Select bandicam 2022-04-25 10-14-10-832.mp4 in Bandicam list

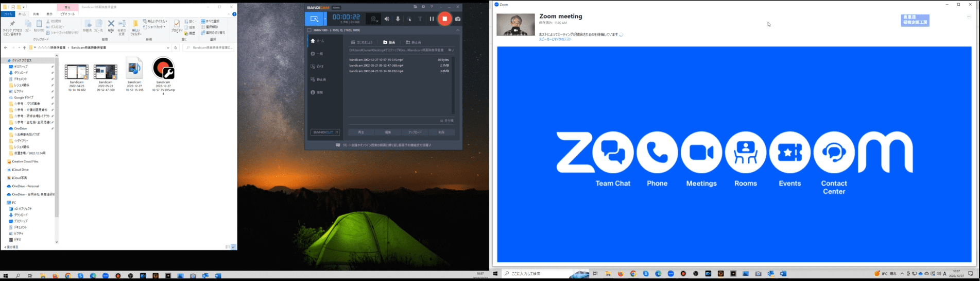(399, 71)
